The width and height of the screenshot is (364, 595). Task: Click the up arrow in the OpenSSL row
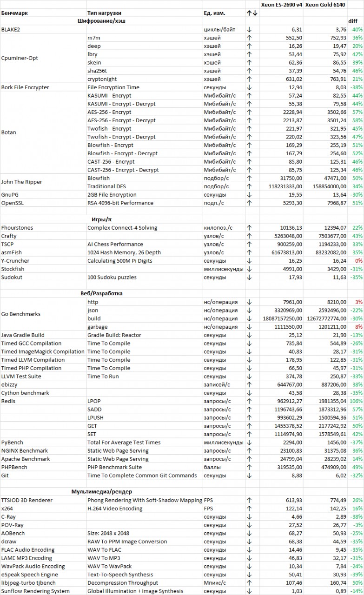[249, 203]
